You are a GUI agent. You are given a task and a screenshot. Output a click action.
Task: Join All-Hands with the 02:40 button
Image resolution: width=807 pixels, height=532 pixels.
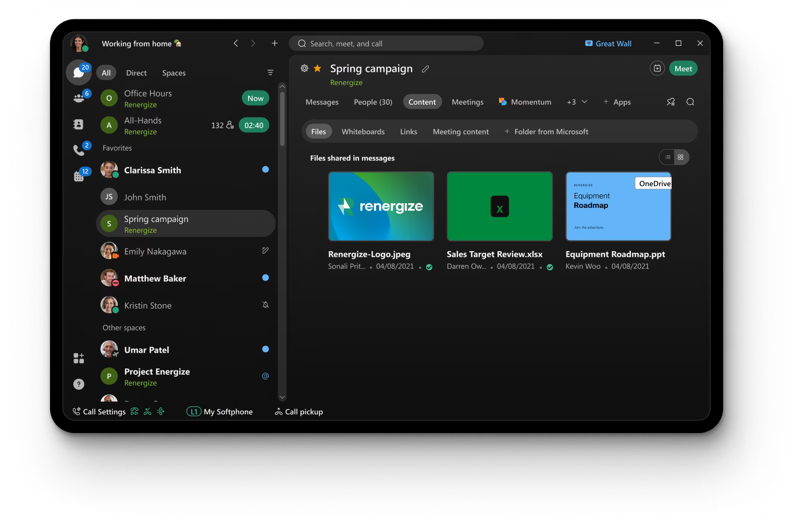pos(254,125)
